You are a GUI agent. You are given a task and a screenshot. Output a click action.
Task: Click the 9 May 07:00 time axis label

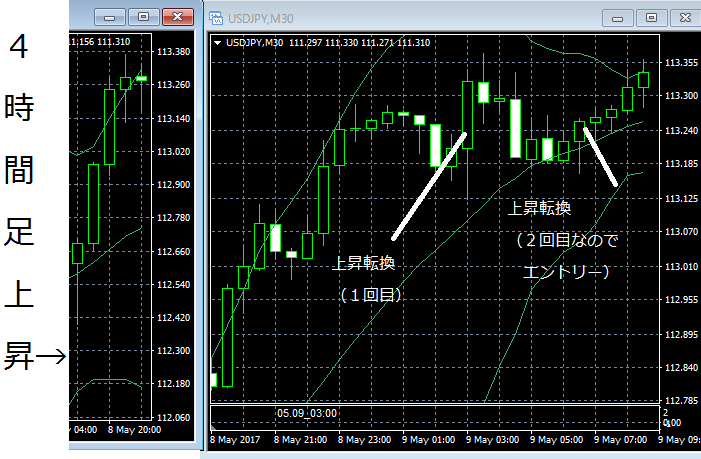coord(620,440)
